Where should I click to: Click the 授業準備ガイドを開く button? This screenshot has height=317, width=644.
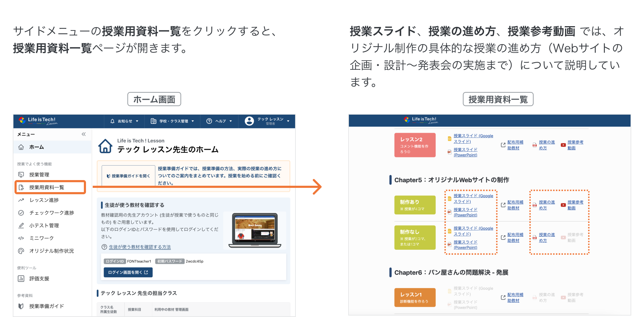pos(128,176)
